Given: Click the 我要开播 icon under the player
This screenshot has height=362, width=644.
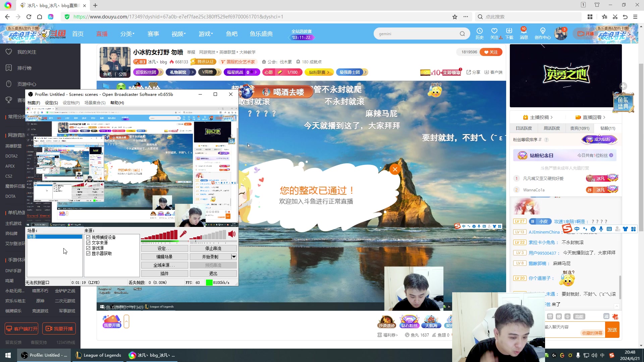Looking at the screenshot, I should (x=112, y=321).
